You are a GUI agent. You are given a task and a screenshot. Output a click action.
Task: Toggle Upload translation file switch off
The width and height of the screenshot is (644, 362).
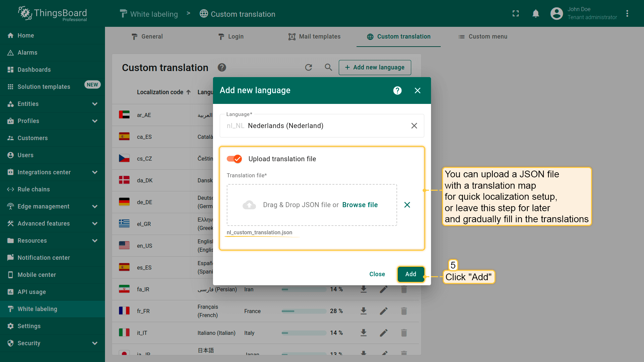click(x=234, y=159)
